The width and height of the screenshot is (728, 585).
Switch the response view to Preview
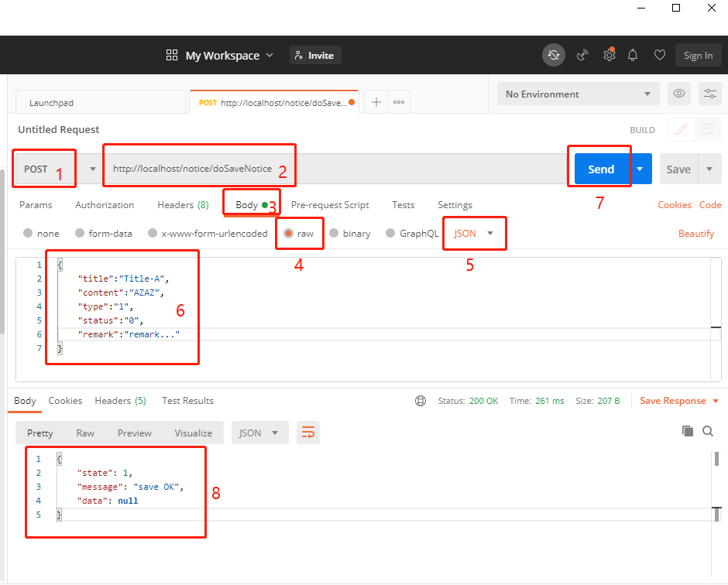[134, 433]
